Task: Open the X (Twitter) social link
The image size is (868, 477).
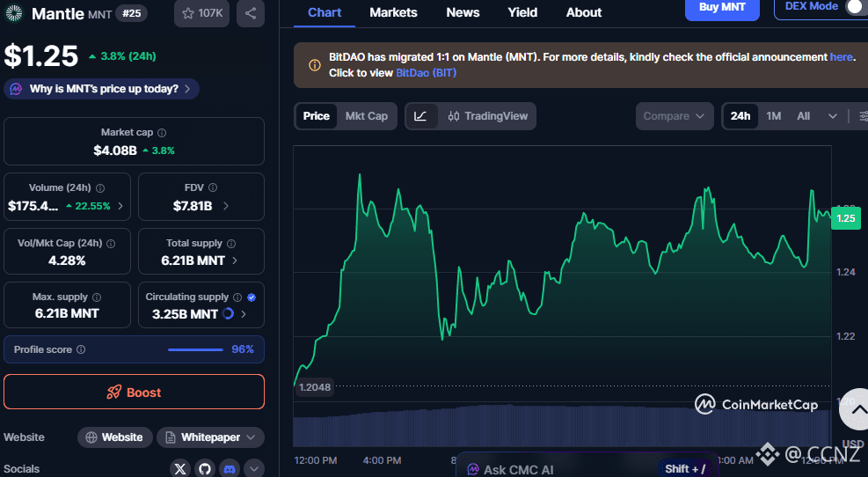Action: click(181, 469)
